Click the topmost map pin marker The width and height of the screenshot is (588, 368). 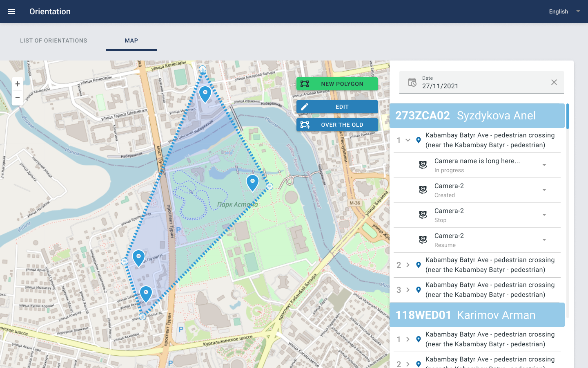pos(205,93)
